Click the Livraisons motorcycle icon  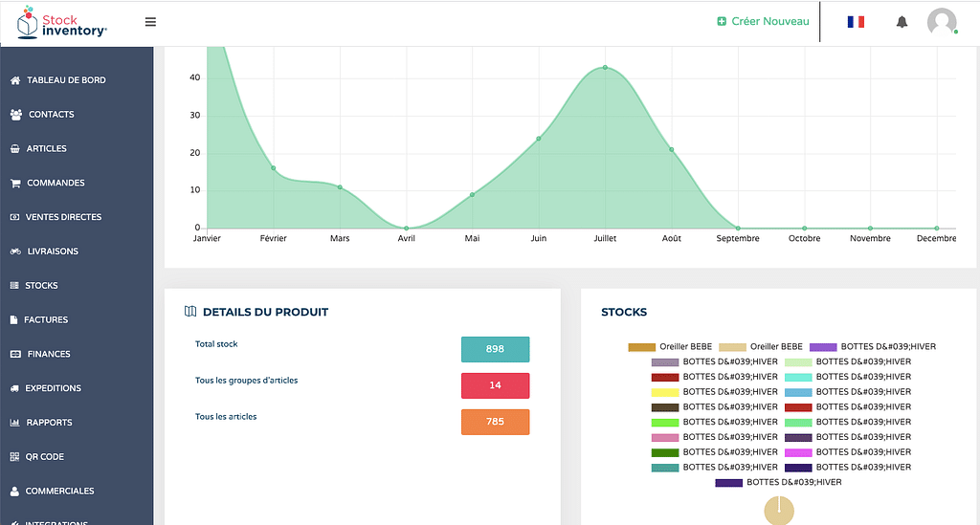[x=15, y=252]
